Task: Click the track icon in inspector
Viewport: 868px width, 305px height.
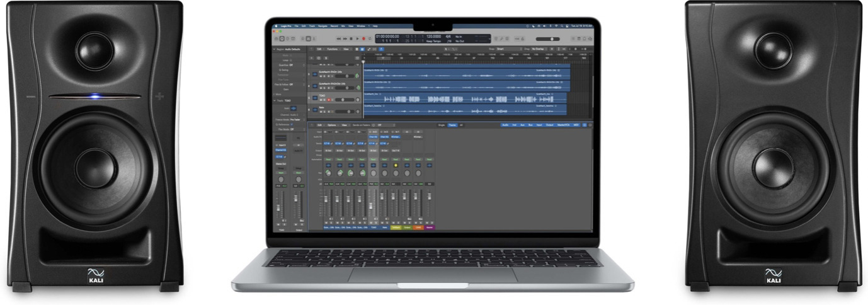Action: pyautogui.click(x=293, y=108)
